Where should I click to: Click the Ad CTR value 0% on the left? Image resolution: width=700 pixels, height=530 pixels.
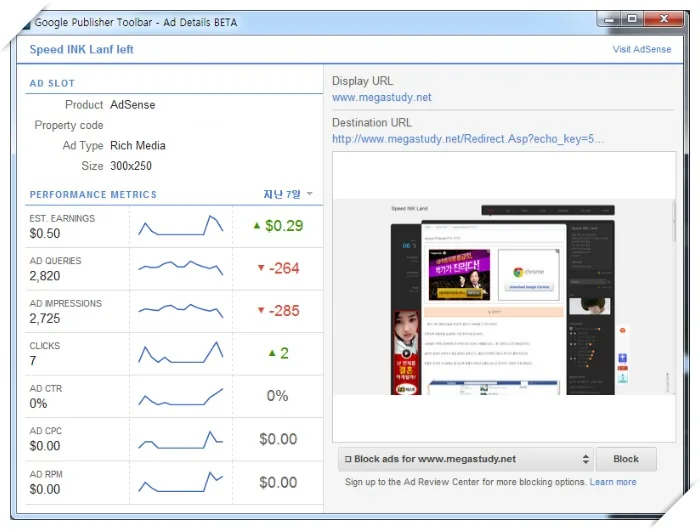[38, 404]
